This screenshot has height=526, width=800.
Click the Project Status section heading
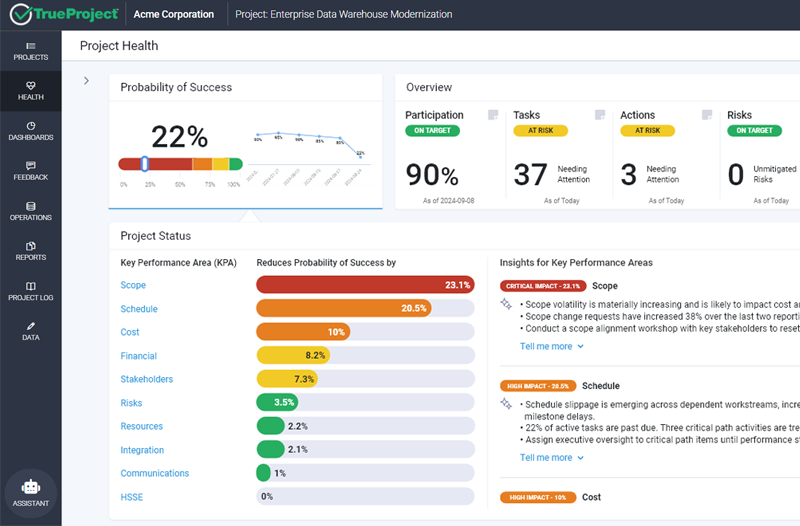[x=156, y=236]
